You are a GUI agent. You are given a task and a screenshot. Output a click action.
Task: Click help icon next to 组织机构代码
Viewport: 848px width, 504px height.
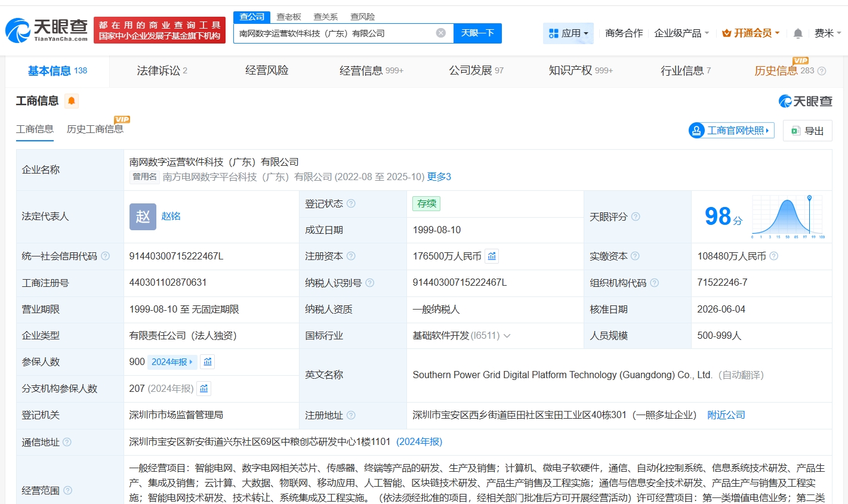[654, 283]
